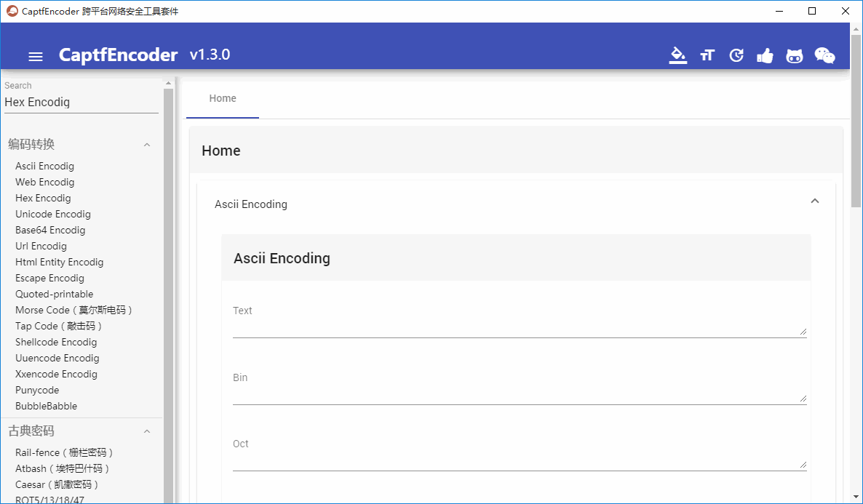Click the Home panel heading
This screenshot has height=504, width=863.
(x=220, y=151)
